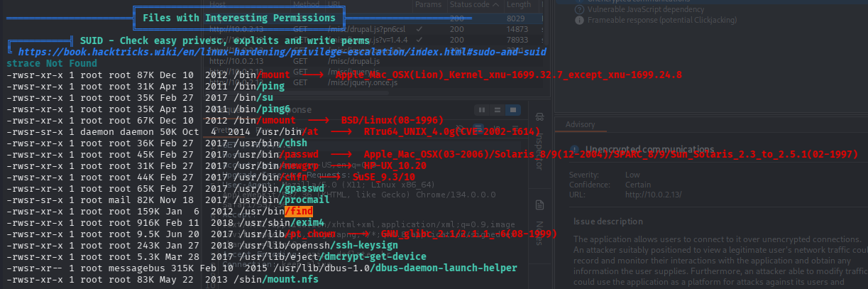Switch to the Advisory tab
Viewport: 868px width, 289px height.
(x=581, y=124)
